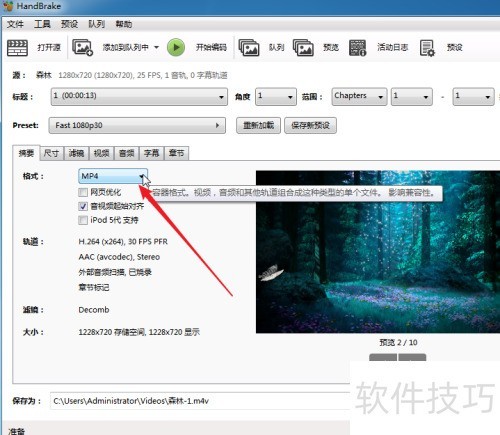Click the 保存新预设 button

click(x=310, y=125)
